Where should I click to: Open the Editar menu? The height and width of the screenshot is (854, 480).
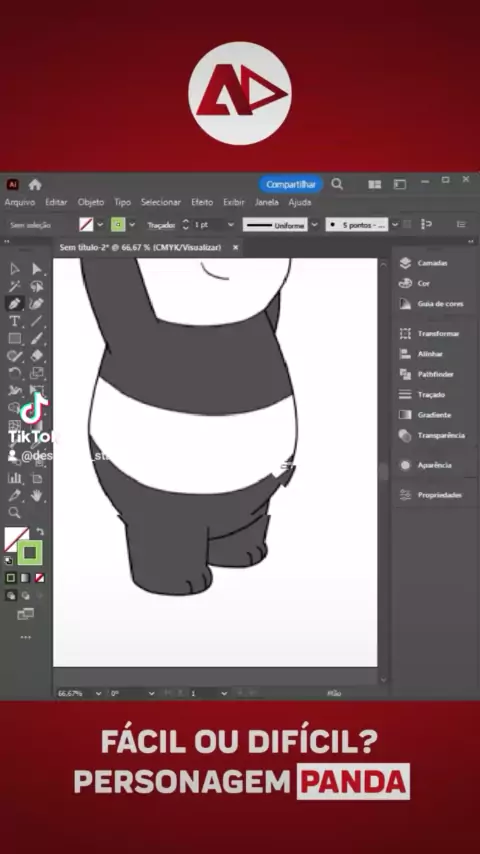(56, 202)
